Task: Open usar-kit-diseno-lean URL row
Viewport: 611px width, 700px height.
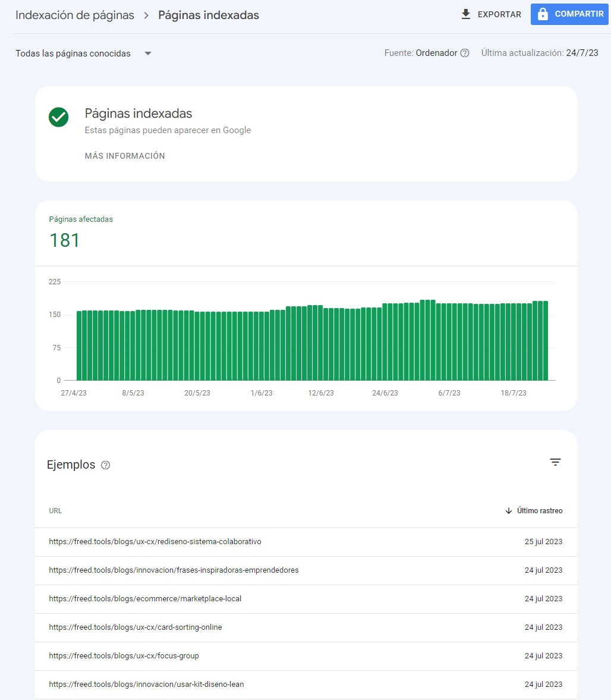Action: point(306,685)
